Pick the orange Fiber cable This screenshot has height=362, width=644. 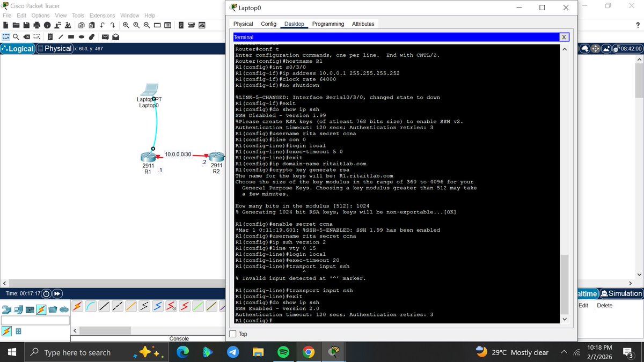[x=131, y=306]
